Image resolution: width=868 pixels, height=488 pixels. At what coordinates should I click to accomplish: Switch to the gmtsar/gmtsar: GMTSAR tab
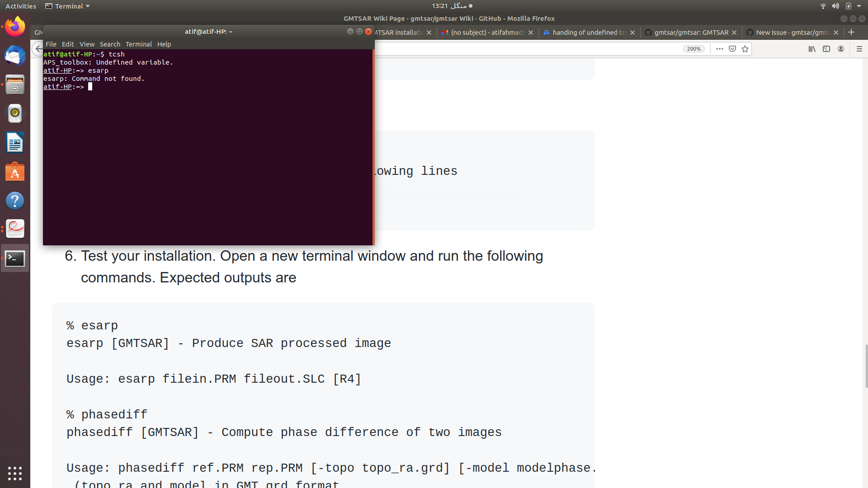[690, 32]
